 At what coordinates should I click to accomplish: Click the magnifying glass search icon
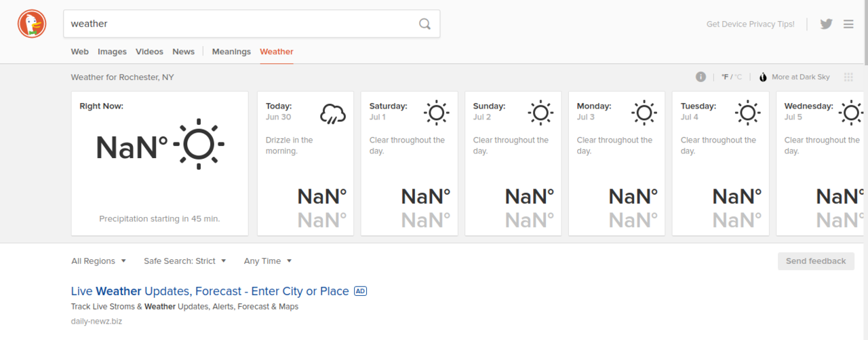pyautogui.click(x=425, y=24)
